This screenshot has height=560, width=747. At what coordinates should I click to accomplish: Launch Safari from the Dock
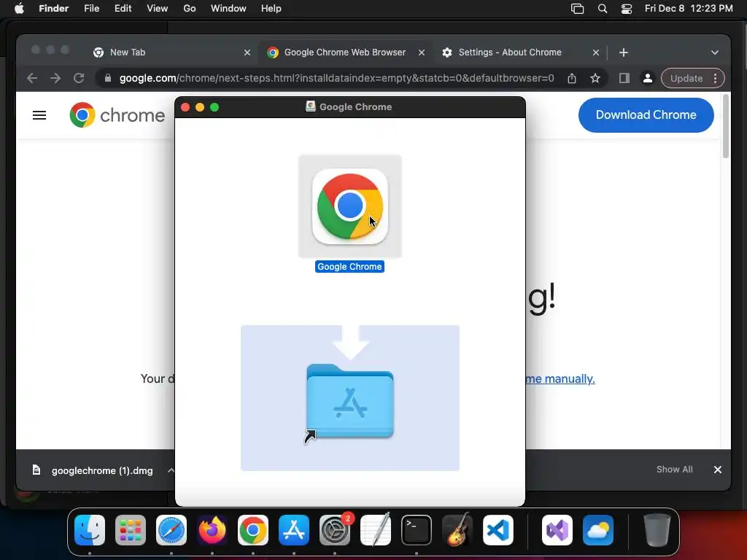[x=171, y=530]
